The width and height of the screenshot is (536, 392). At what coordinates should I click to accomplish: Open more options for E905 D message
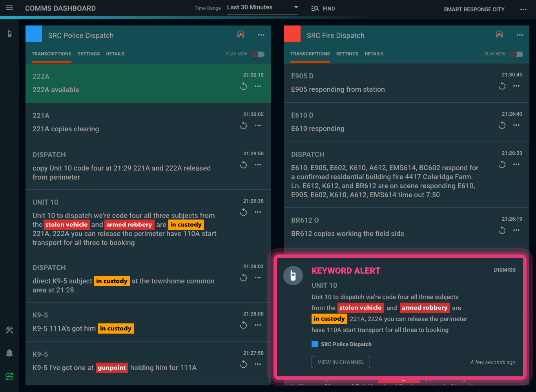tap(516, 86)
